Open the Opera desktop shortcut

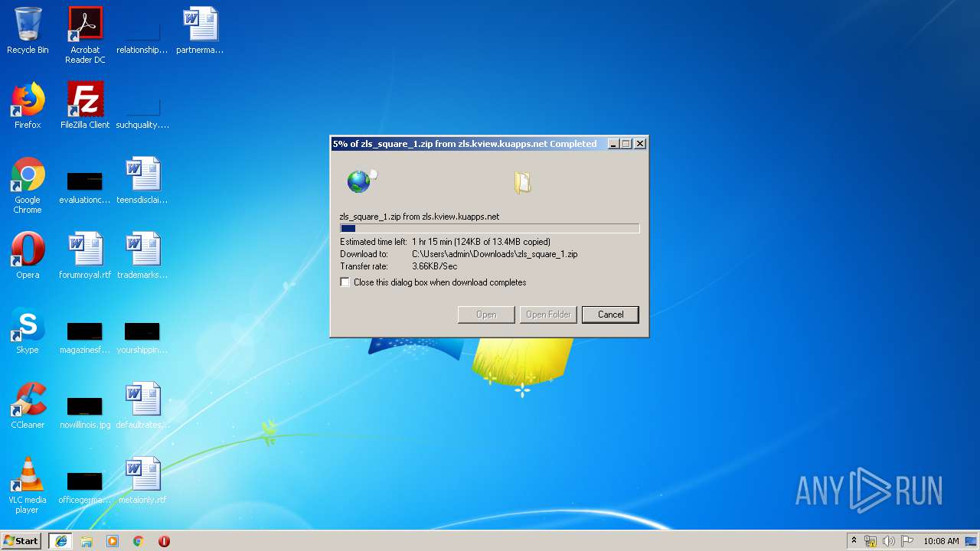point(28,256)
